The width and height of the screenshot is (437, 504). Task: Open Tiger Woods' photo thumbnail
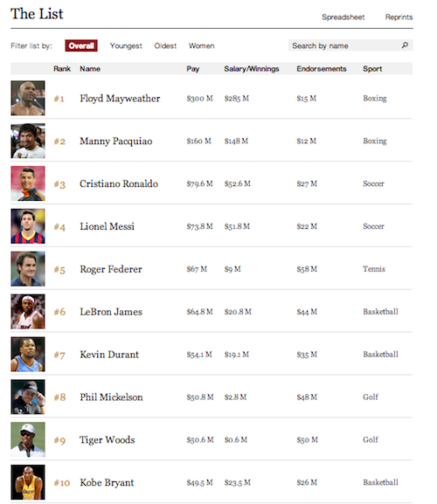pyautogui.click(x=28, y=439)
